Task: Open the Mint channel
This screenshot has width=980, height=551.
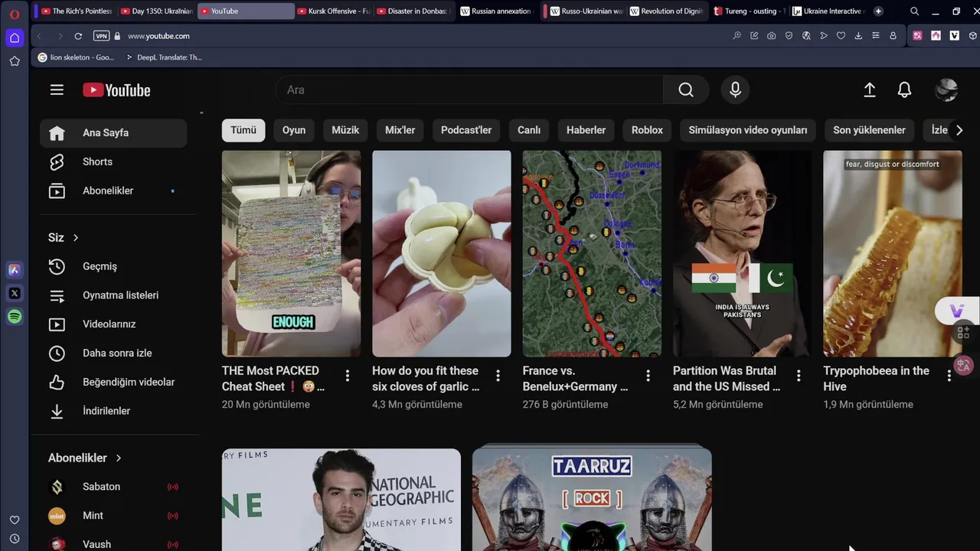Action: pyautogui.click(x=113, y=516)
